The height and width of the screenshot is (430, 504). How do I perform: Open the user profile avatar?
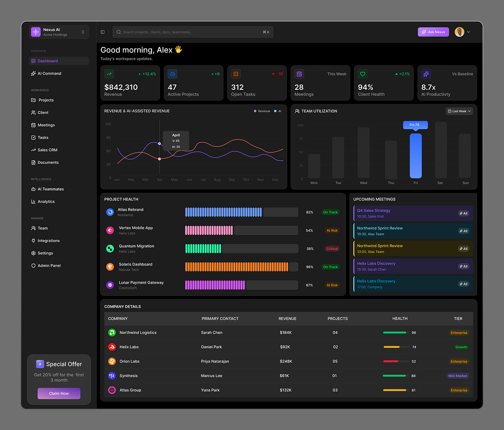[459, 32]
